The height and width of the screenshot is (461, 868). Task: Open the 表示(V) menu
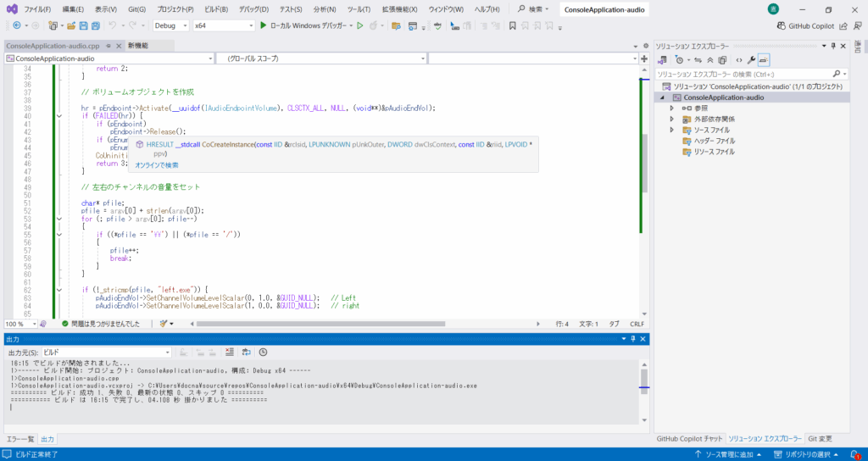tap(106, 9)
